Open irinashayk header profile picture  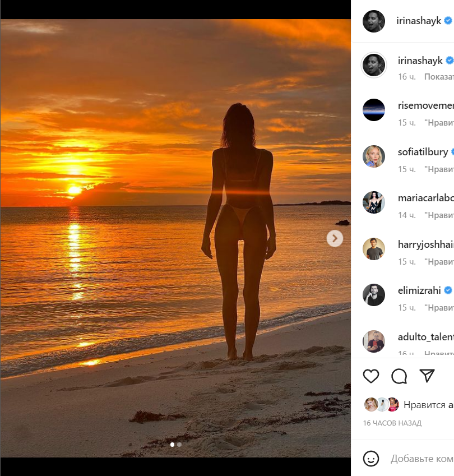(x=374, y=21)
